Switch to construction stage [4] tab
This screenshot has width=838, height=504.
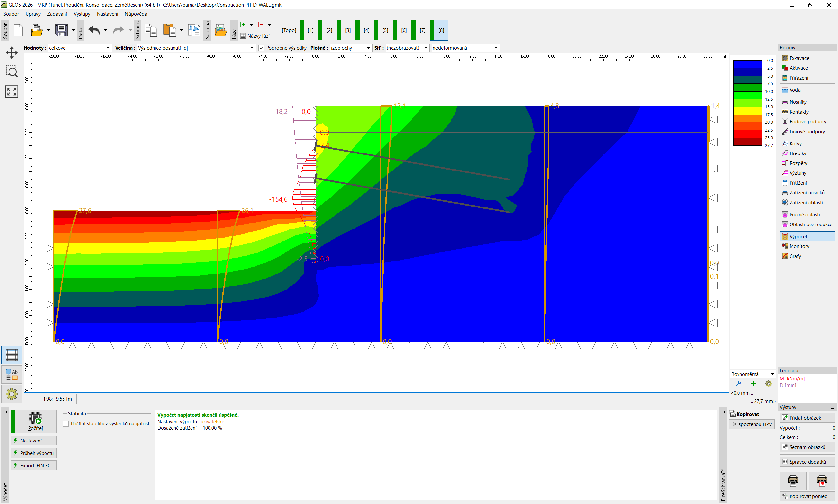[366, 30]
